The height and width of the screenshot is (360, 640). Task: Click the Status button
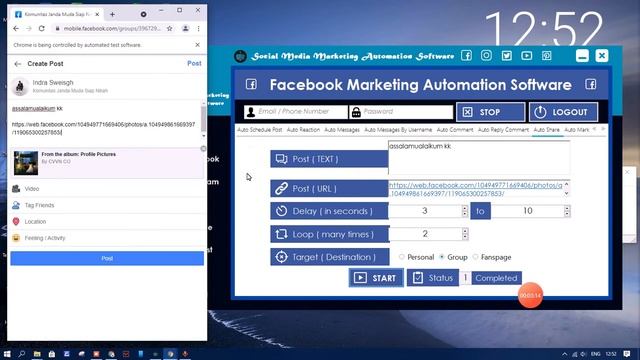click(x=433, y=278)
